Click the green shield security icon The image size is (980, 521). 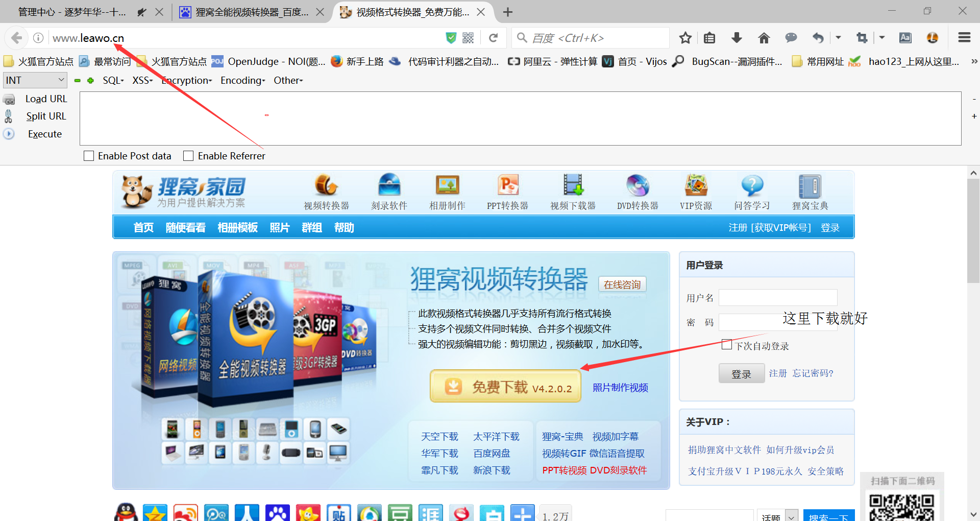[451, 38]
